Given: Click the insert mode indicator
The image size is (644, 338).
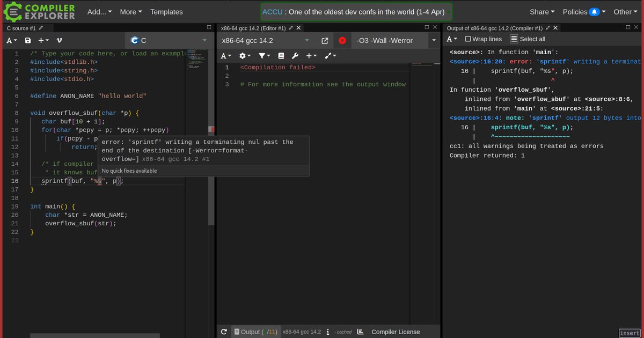Looking at the screenshot, I should [x=630, y=333].
